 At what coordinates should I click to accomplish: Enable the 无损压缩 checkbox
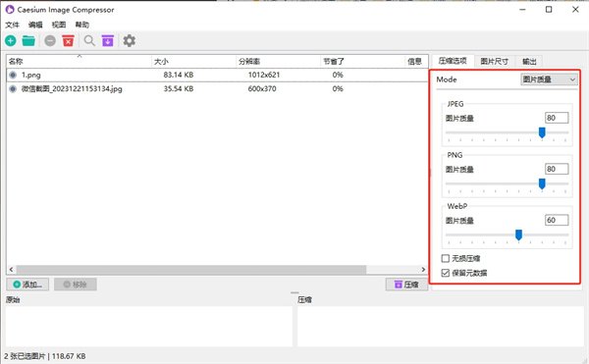pos(445,258)
